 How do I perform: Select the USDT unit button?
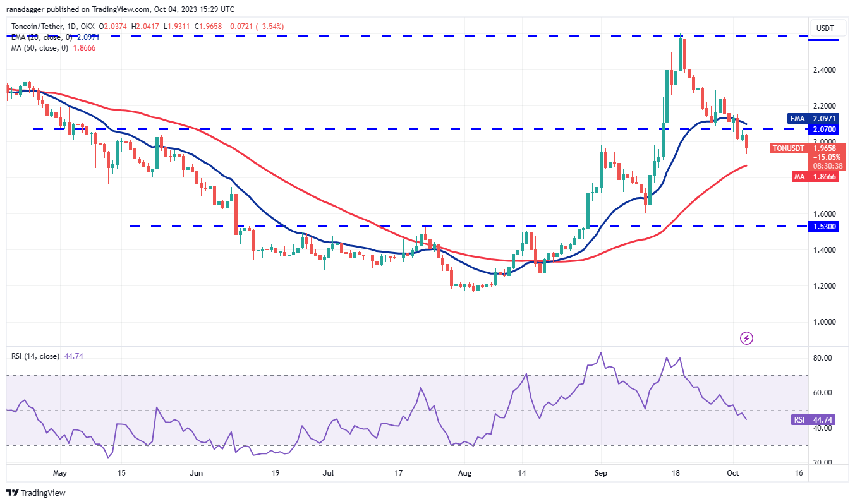click(827, 28)
